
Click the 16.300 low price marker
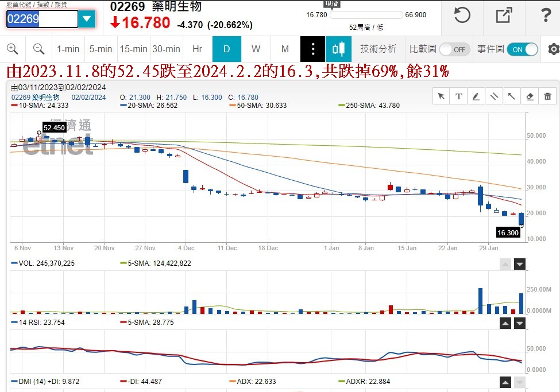508,233
